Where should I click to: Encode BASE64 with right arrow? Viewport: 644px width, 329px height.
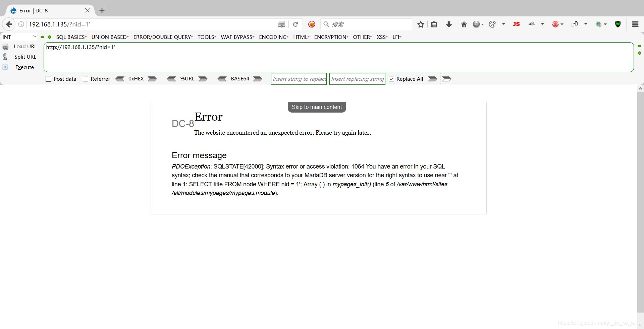point(258,79)
